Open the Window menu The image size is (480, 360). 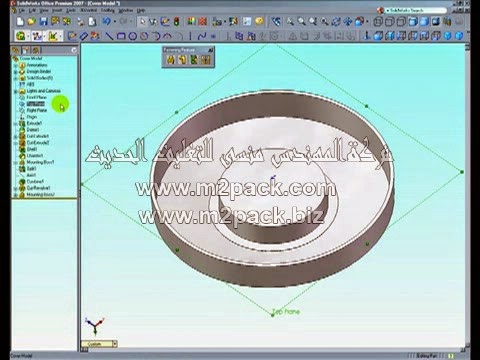(126, 11)
